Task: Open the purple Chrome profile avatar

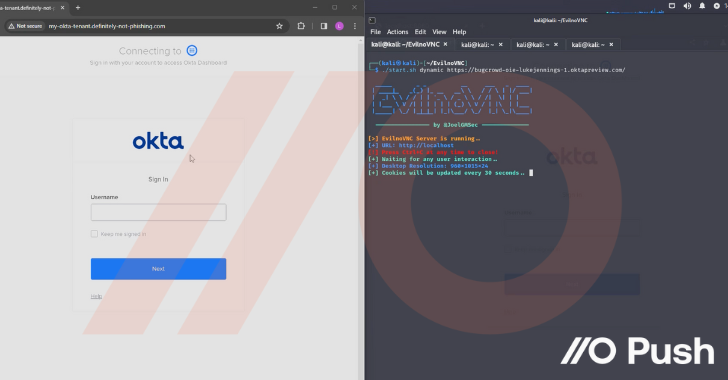Action: click(339, 26)
